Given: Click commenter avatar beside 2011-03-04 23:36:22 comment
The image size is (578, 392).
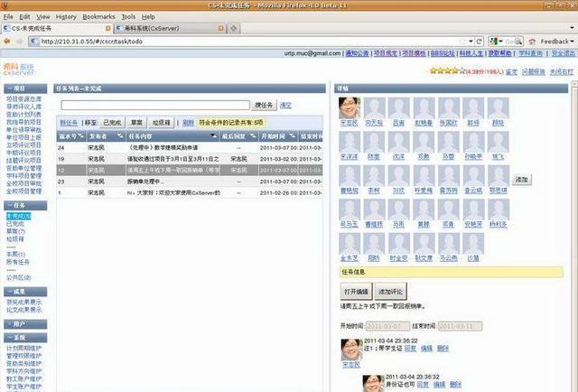Looking at the screenshot, I should coord(350,348).
